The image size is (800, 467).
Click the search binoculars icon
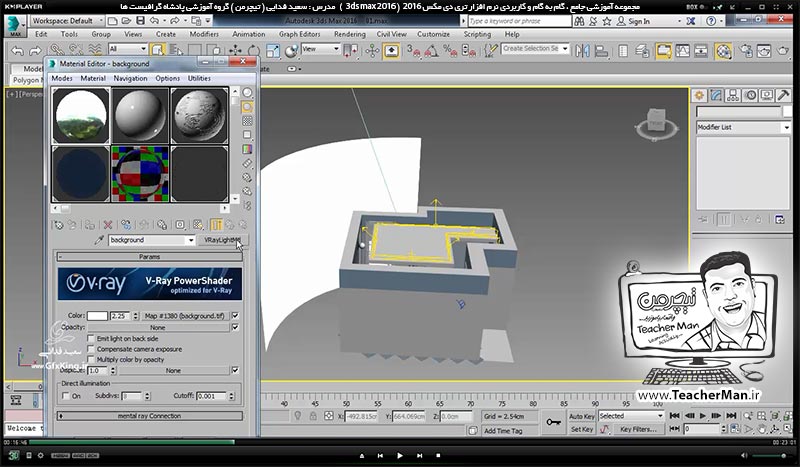(x=579, y=21)
